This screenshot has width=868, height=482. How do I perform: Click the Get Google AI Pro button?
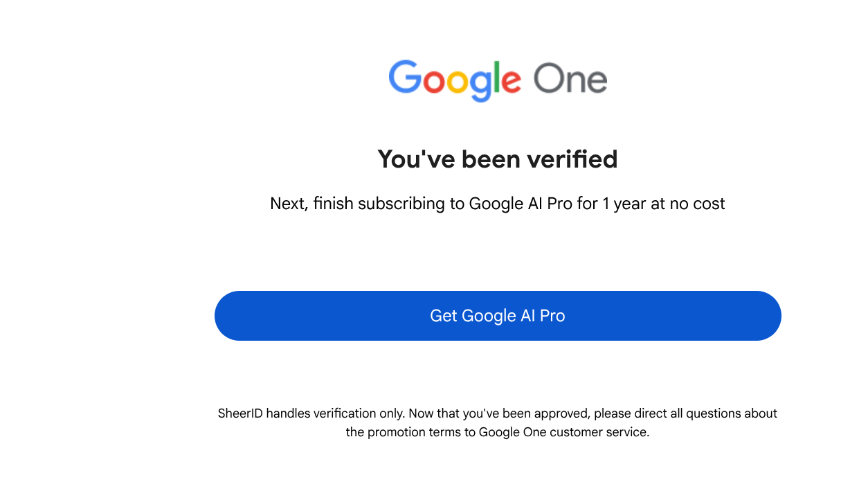click(498, 316)
